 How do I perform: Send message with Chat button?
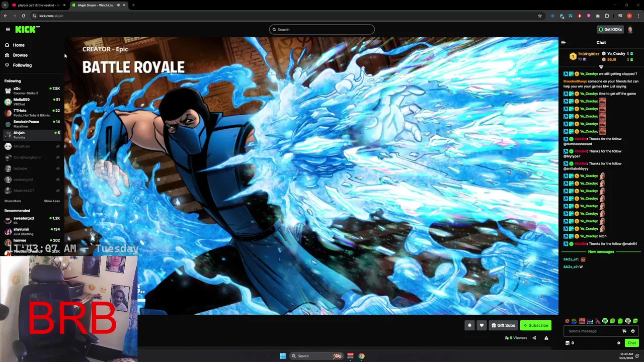pyautogui.click(x=632, y=343)
